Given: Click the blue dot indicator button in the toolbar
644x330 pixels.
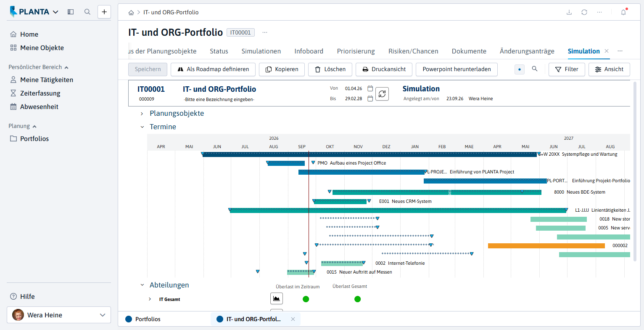Looking at the screenshot, I should coord(520,69).
